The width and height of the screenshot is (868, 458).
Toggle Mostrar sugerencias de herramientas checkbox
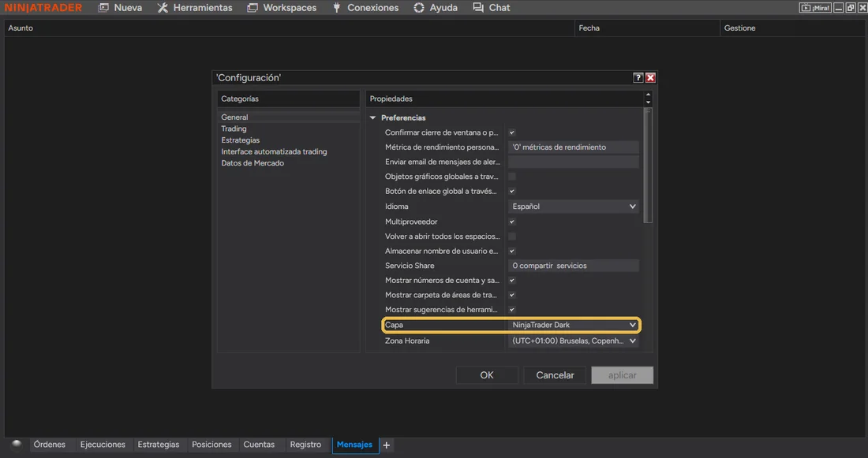tap(512, 310)
